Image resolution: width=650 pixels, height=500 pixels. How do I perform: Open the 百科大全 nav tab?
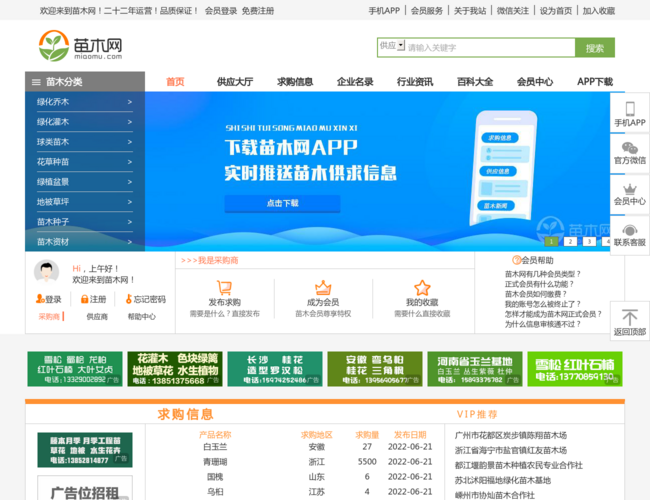(x=475, y=82)
